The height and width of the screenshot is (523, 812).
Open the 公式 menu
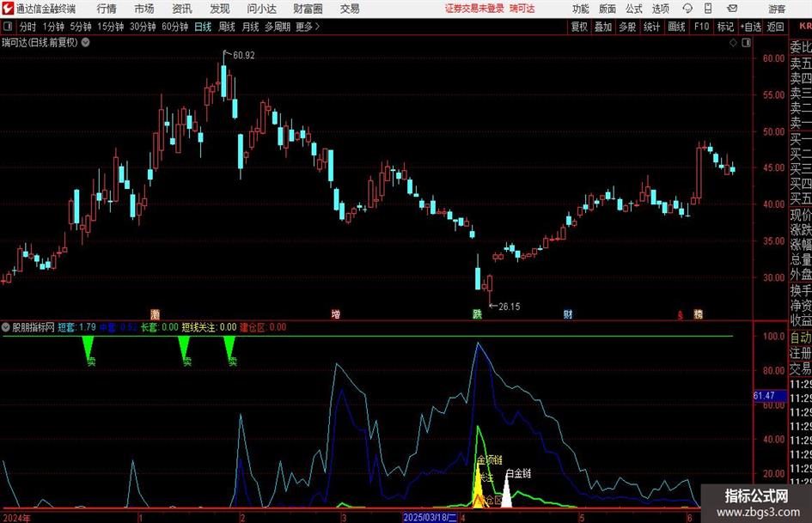pyautogui.click(x=634, y=9)
